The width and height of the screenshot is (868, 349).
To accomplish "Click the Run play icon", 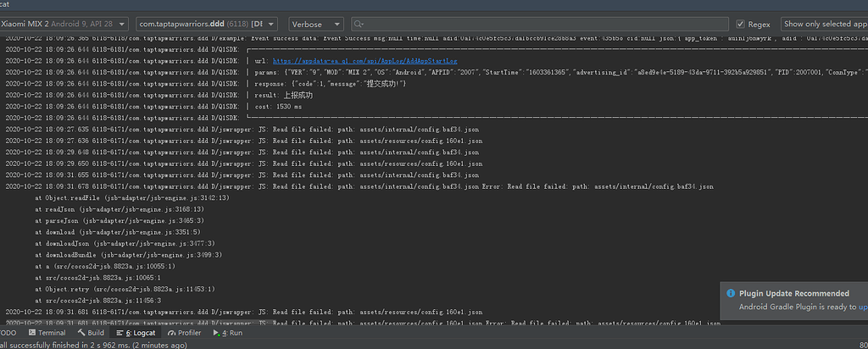I will tap(214, 333).
